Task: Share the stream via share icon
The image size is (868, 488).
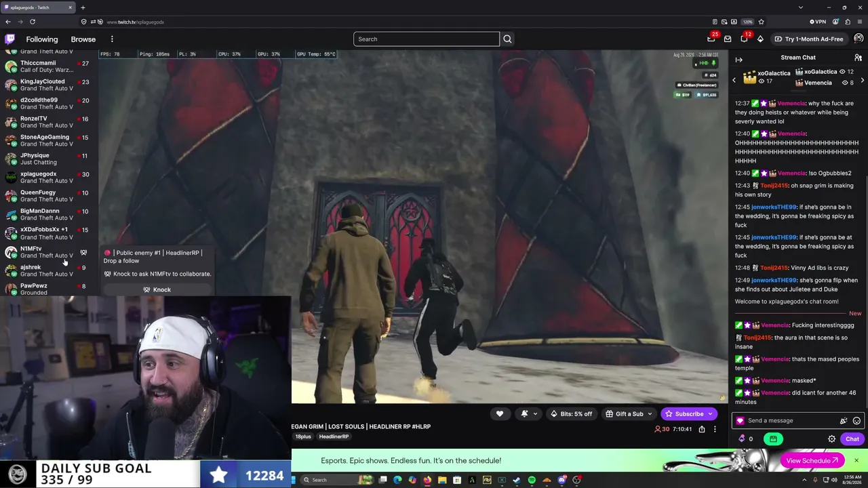Action: coord(702,429)
